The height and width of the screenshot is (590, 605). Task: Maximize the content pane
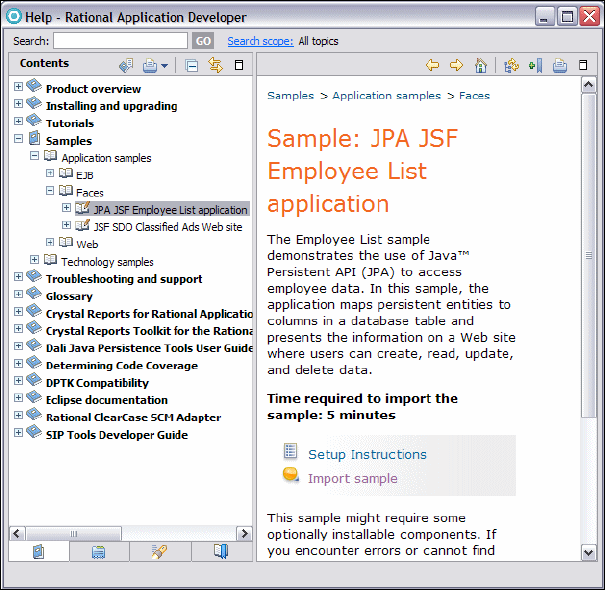[583, 65]
